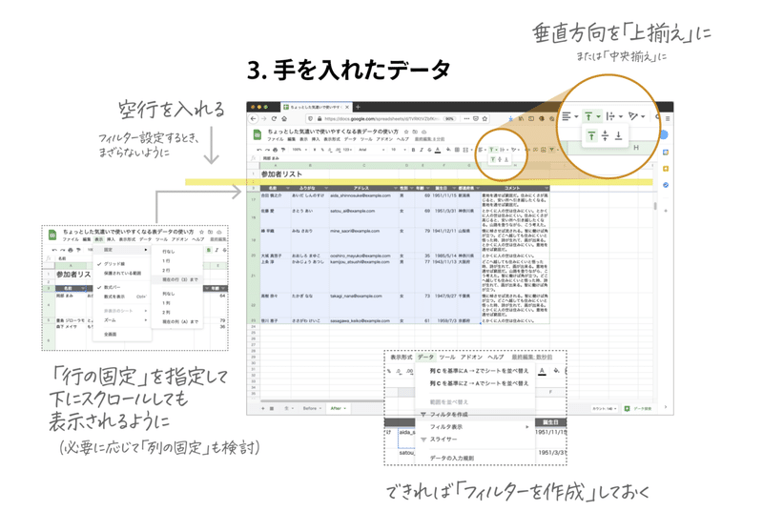Open 100% zoom dropdown in main toolbar
The width and height of the screenshot is (763, 532).
[299, 150]
